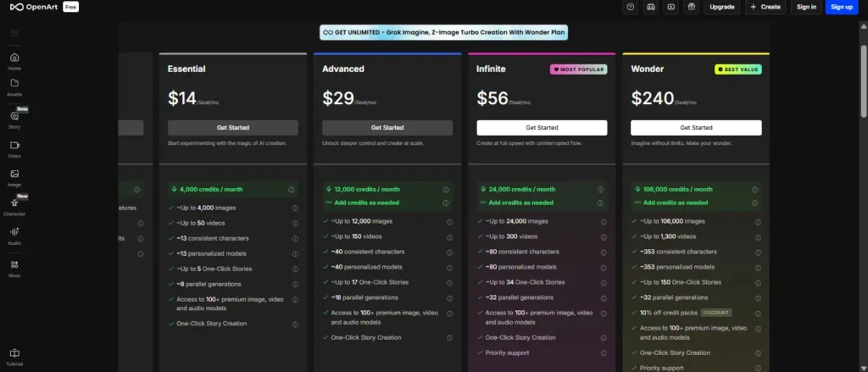Image resolution: width=868 pixels, height=372 pixels.
Task: Go to the Video section in sidebar
Action: 14,149
